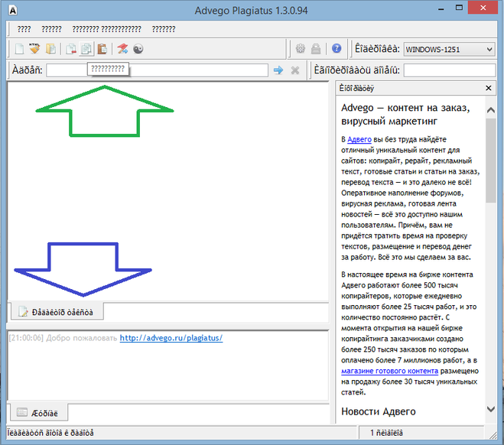504x445 pixels.
Task: Click the address input field
Action: click(158, 70)
